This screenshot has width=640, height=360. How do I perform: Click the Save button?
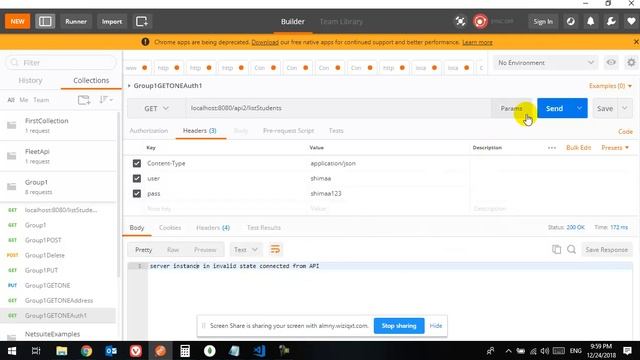pos(605,108)
